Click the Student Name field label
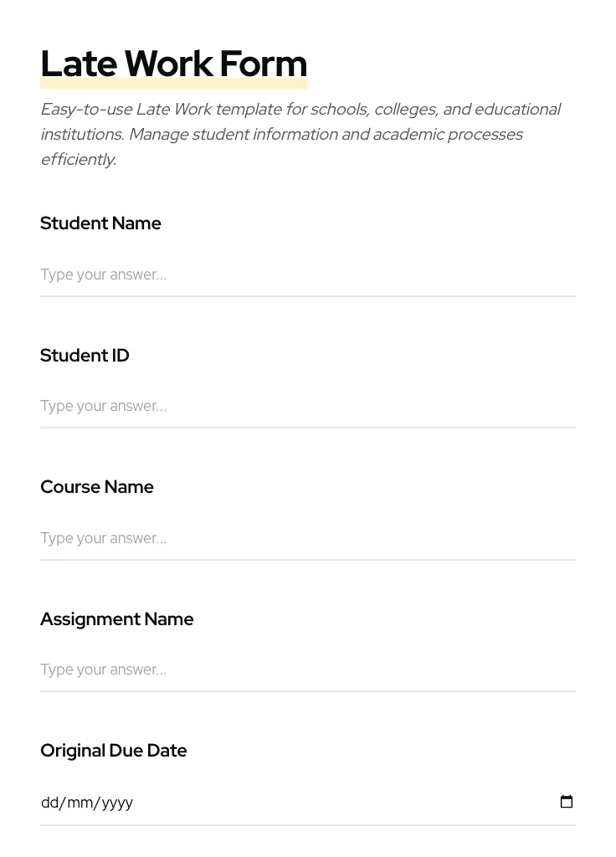This screenshot has height=857, width=616. click(100, 223)
